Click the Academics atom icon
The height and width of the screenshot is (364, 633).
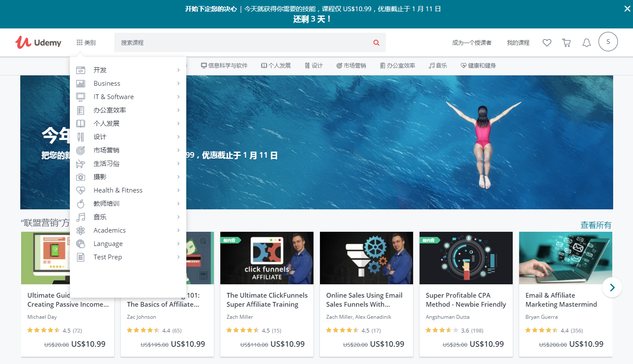81,230
